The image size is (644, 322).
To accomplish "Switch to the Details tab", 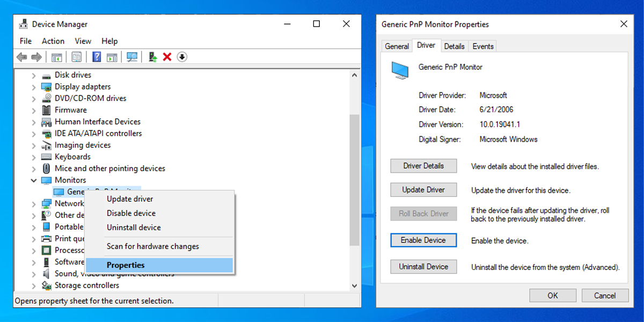I will [x=454, y=46].
